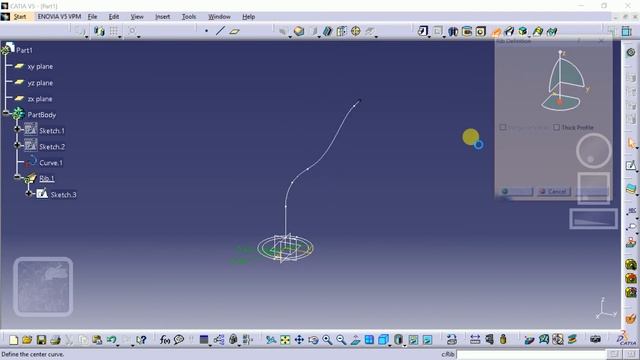Select the Rotate view tool
This screenshot has height=360, width=640.
[x=313, y=340]
